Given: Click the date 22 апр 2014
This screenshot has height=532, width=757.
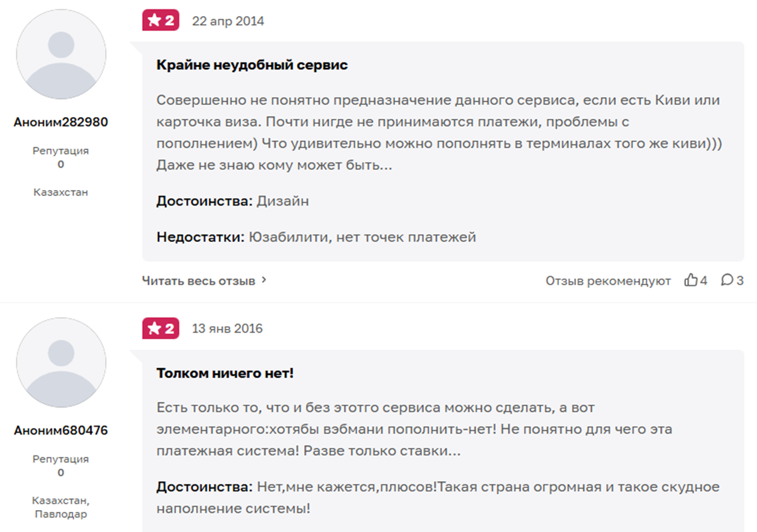Looking at the screenshot, I should [228, 21].
